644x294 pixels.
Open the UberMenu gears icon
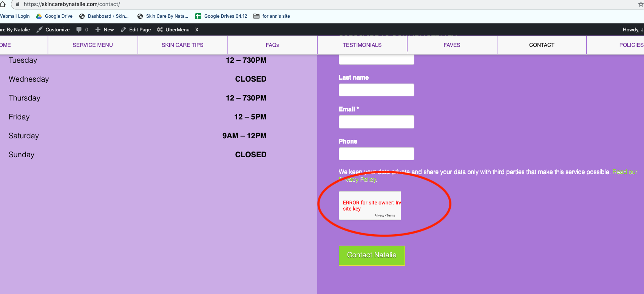click(x=160, y=29)
